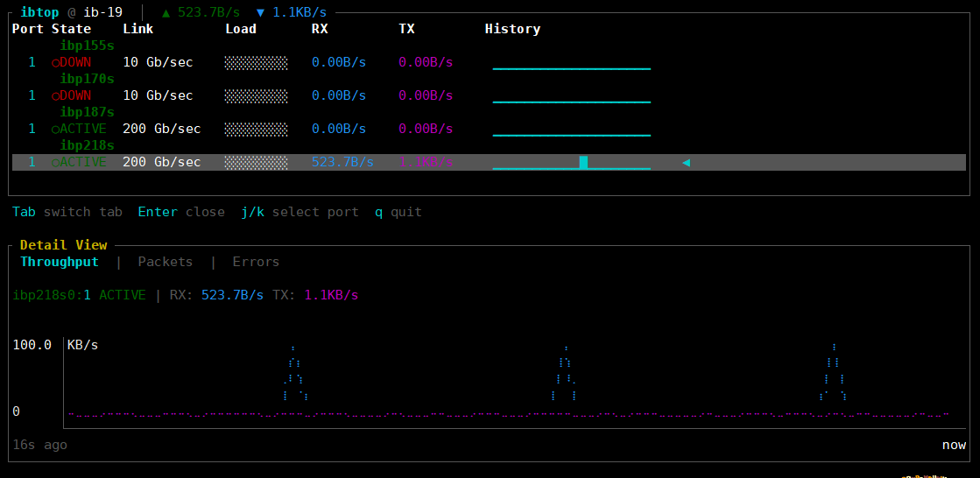Click TX: 1.1KB/s in detail summary
The width and height of the screenshot is (980, 478).
[x=315, y=295]
